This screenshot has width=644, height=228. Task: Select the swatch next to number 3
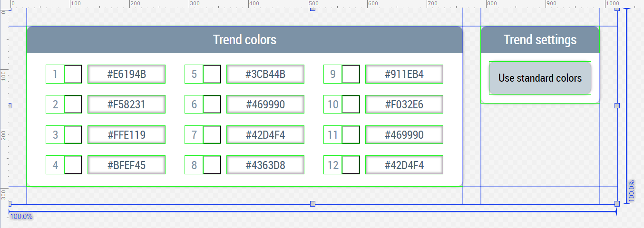pyautogui.click(x=73, y=135)
